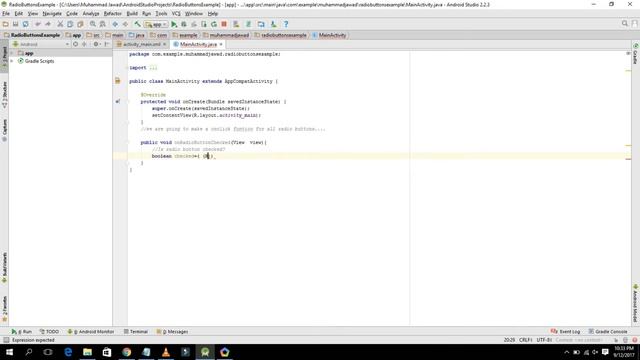
Task: Open the Android Monitor tool window
Action: click(91, 331)
